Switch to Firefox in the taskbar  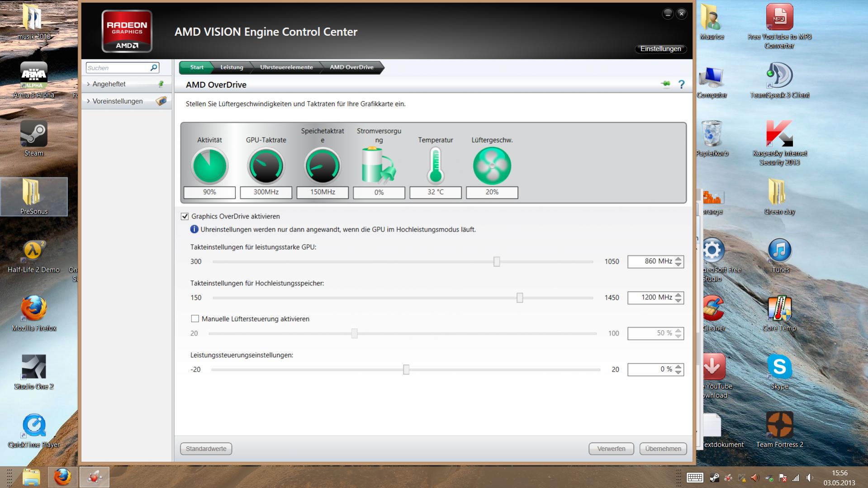pos(62,477)
